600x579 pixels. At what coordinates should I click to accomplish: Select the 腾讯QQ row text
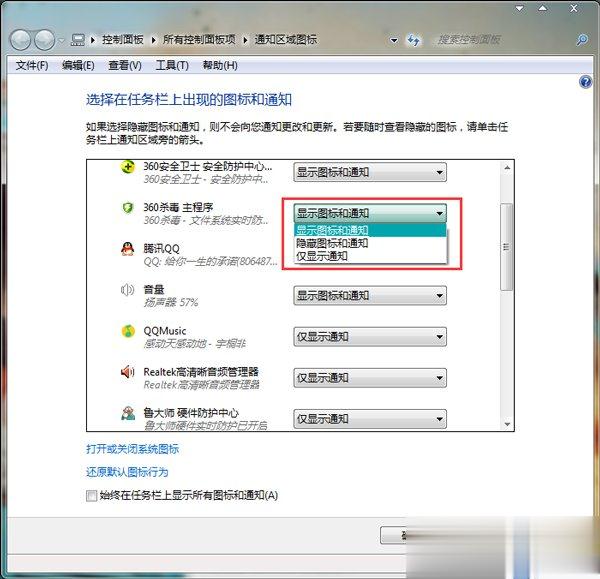161,249
